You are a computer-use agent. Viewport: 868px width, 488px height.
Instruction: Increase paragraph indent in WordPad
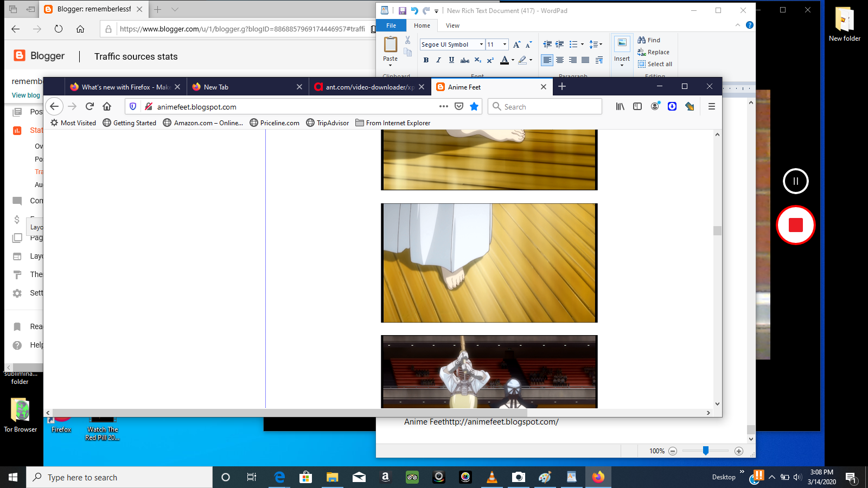point(560,44)
